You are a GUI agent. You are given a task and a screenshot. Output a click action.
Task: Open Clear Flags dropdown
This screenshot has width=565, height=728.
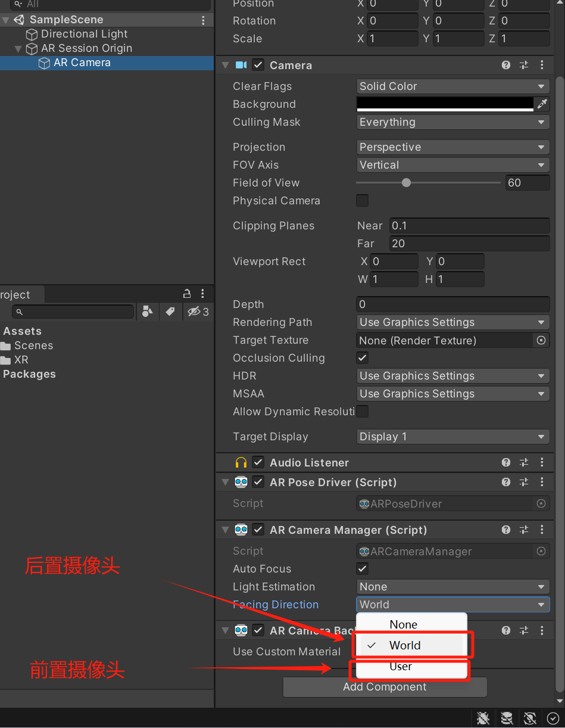click(x=452, y=86)
